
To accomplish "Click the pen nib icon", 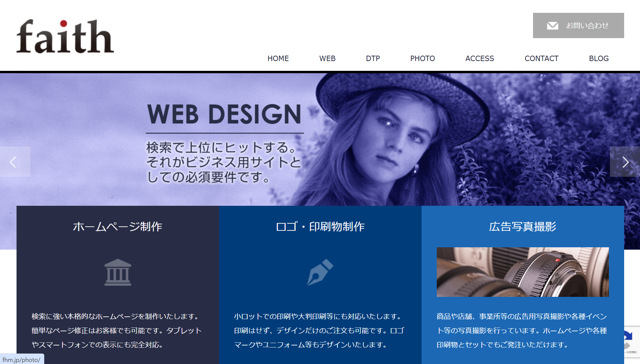I will coord(320,272).
